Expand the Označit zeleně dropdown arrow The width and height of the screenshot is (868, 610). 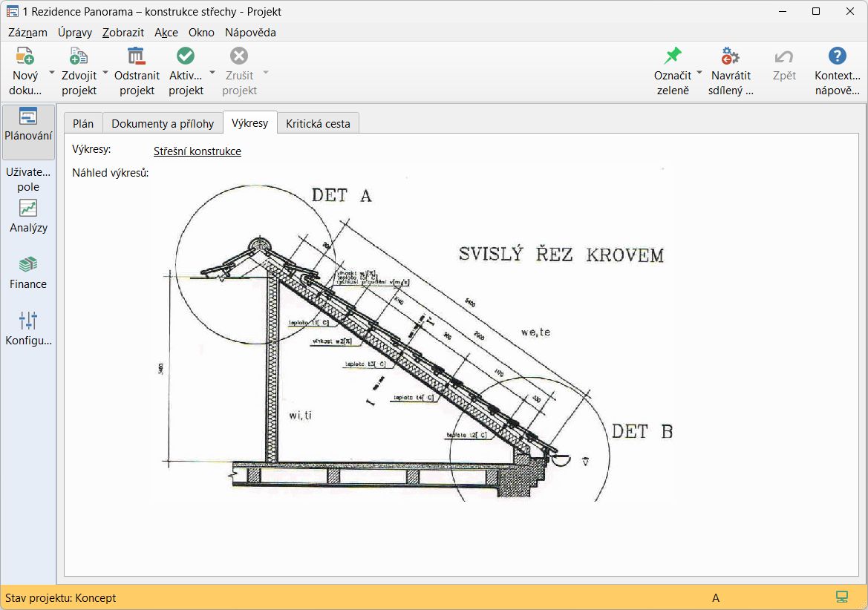(699, 73)
